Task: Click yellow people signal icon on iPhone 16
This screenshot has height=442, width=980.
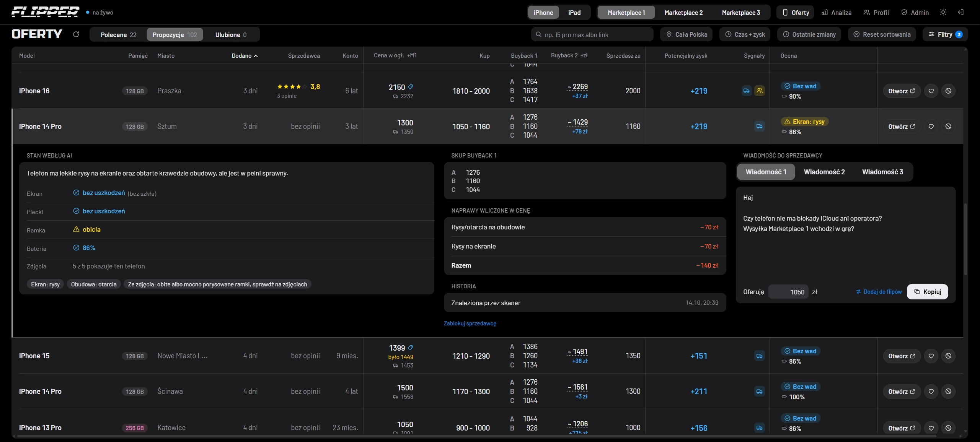Action: [x=759, y=91]
